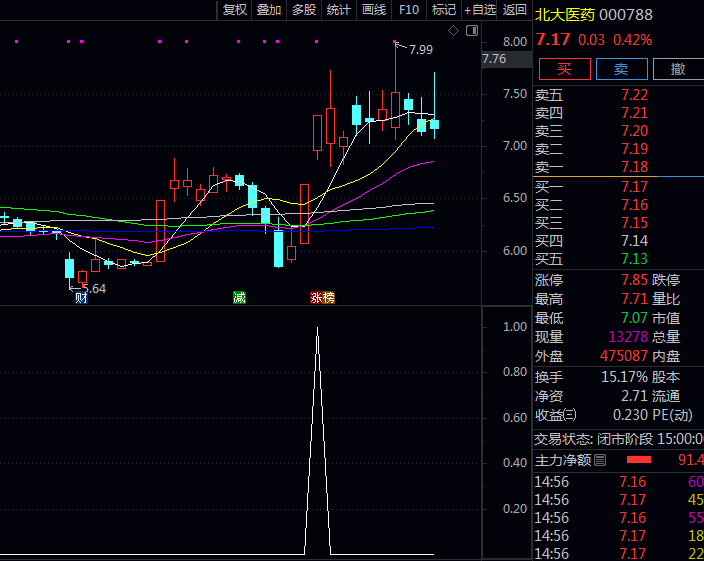Image resolution: width=704 pixels, height=561 pixels.
Task: Click the diamond marker icon above the chart
Action: [453, 31]
